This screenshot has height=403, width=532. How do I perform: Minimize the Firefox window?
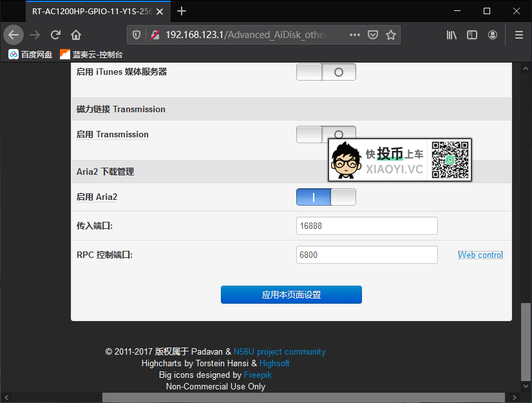pyautogui.click(x=457, y=11)
